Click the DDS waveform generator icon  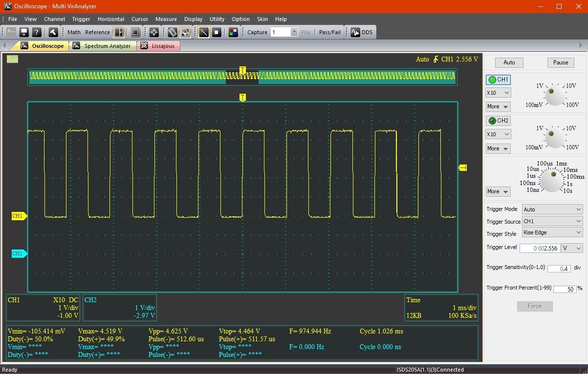pos(355,32)
